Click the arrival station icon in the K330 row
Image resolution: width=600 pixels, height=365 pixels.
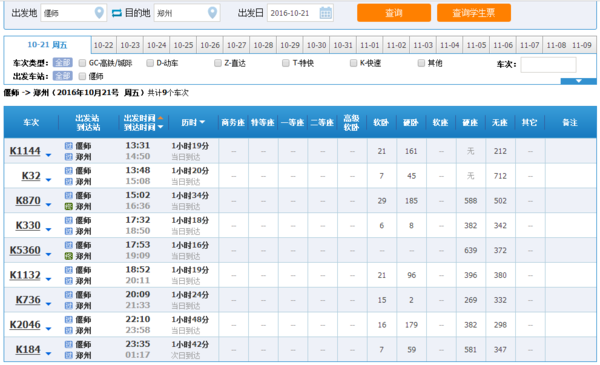pyautogui.click(x=68, y=231)
